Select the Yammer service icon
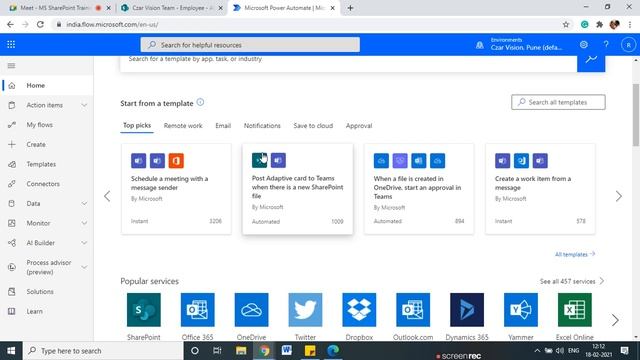Screen dimensions: 640x360 (x=521, y=310)
